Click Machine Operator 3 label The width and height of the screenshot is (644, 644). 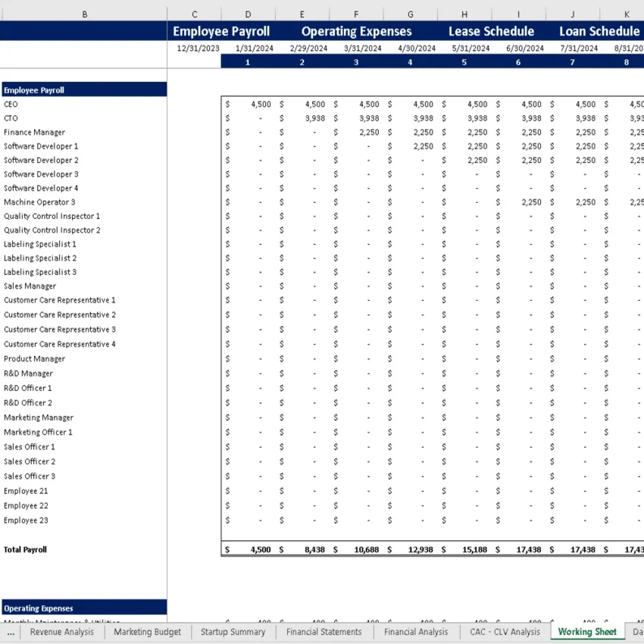point(39,202)
